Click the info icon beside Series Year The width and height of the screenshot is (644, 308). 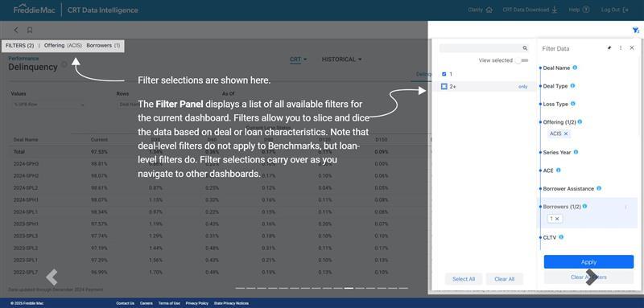tap(576, 152)
